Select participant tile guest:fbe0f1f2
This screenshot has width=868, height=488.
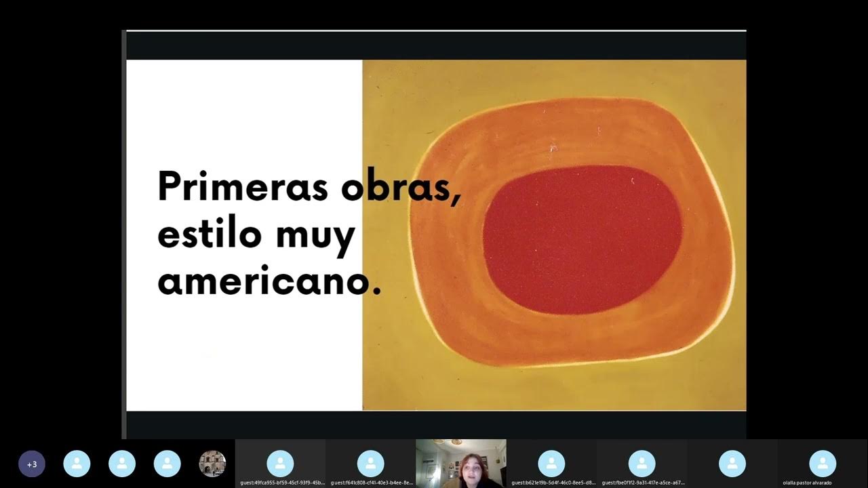(x=642, y=464)
